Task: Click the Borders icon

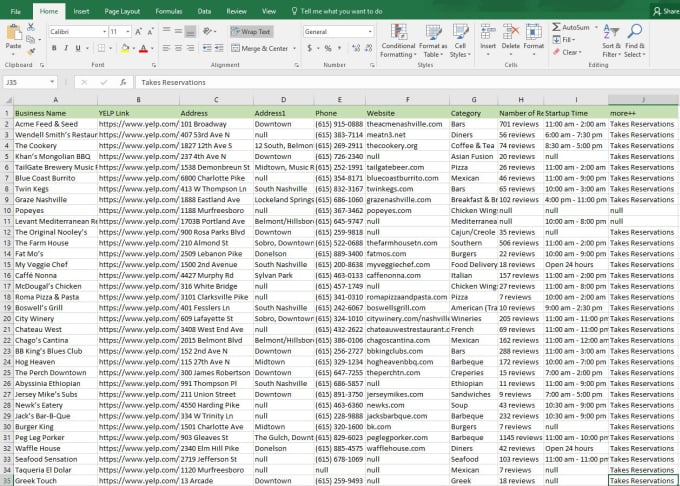Action: pos(101,48)
